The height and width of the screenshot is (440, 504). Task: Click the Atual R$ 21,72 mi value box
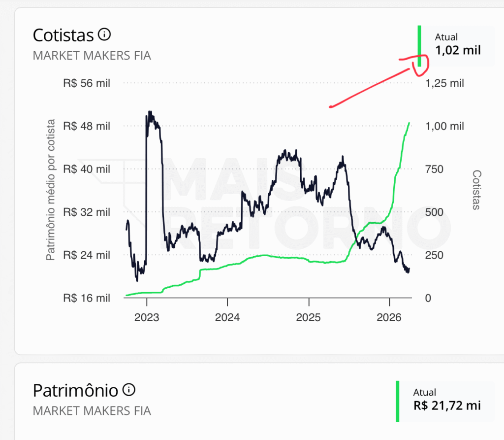[446, 400]
